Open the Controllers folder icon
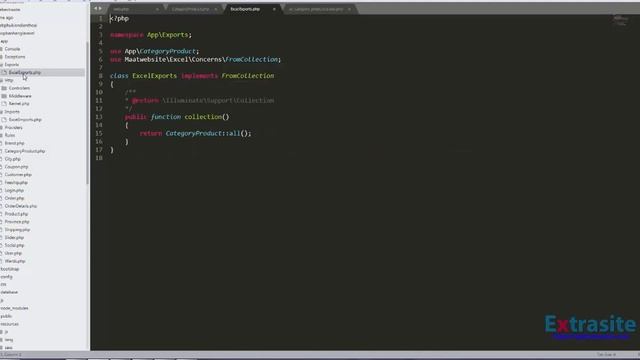Screen dimensions: 640x360 click(4, 88)
